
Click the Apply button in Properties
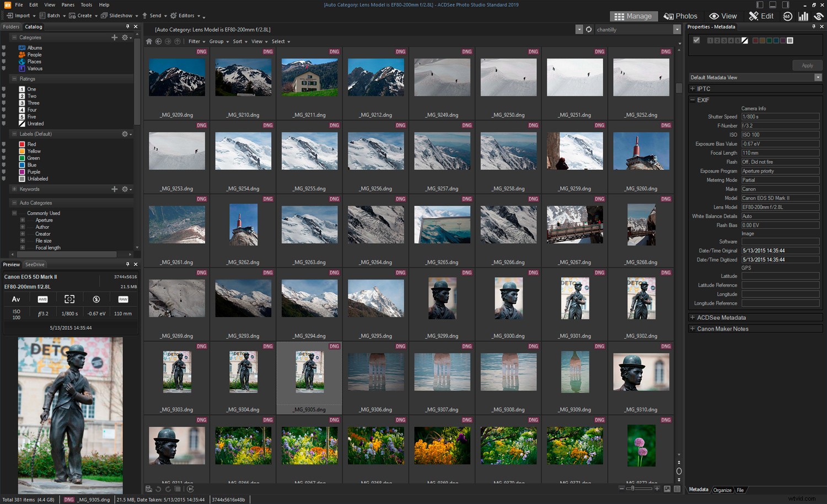coord(807,65)
